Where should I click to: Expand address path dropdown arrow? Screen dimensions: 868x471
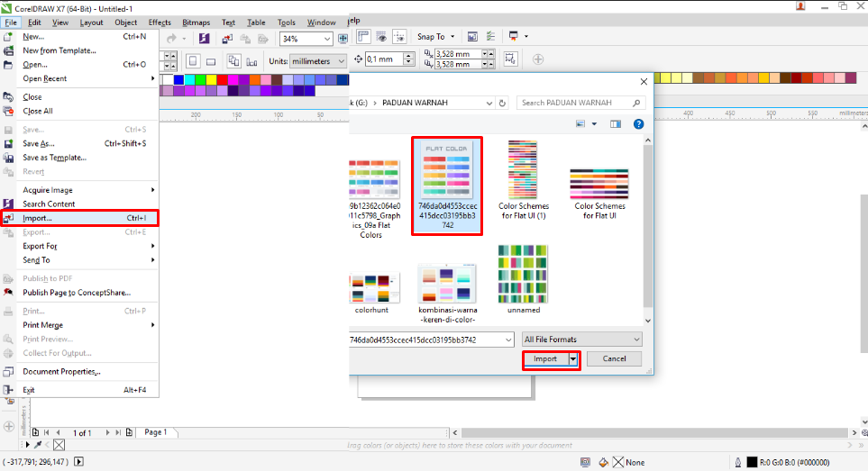pyautogui.click(x=489, y=103)
